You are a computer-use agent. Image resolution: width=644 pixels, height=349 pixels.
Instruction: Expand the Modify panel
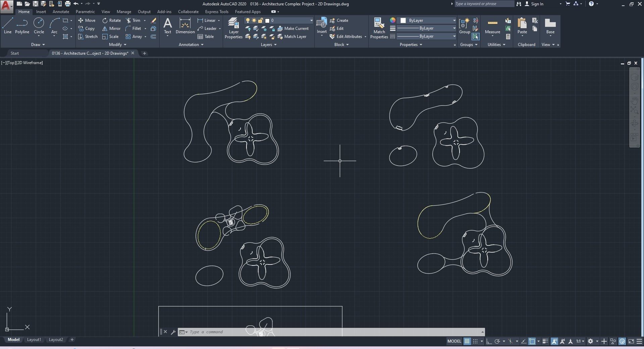[x=118, y=45]
